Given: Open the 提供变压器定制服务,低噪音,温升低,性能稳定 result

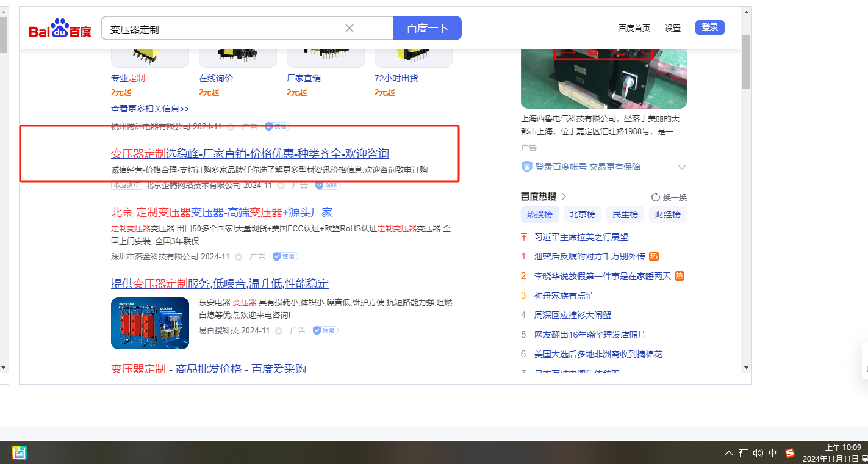Looking at the screenshot, I should [x=220, y=283].
